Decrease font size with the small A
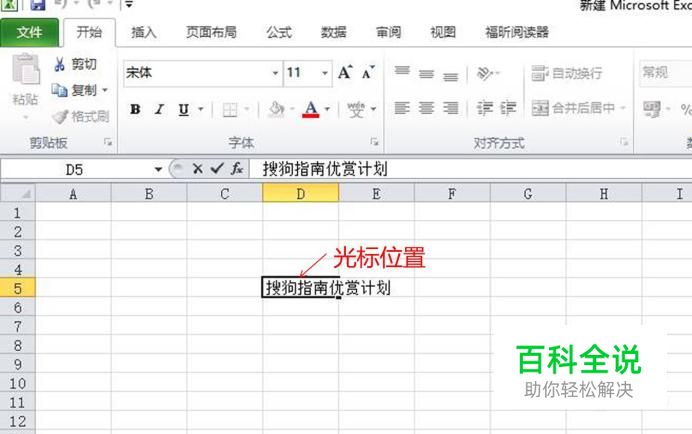 point(368,72)
